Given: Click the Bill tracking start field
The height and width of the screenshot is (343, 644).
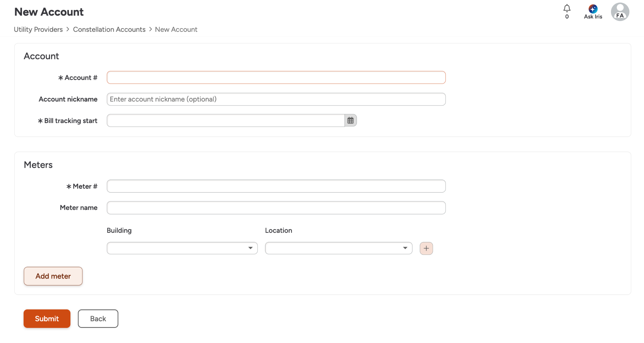Looking at the screenshot, I should pos(225,121).
